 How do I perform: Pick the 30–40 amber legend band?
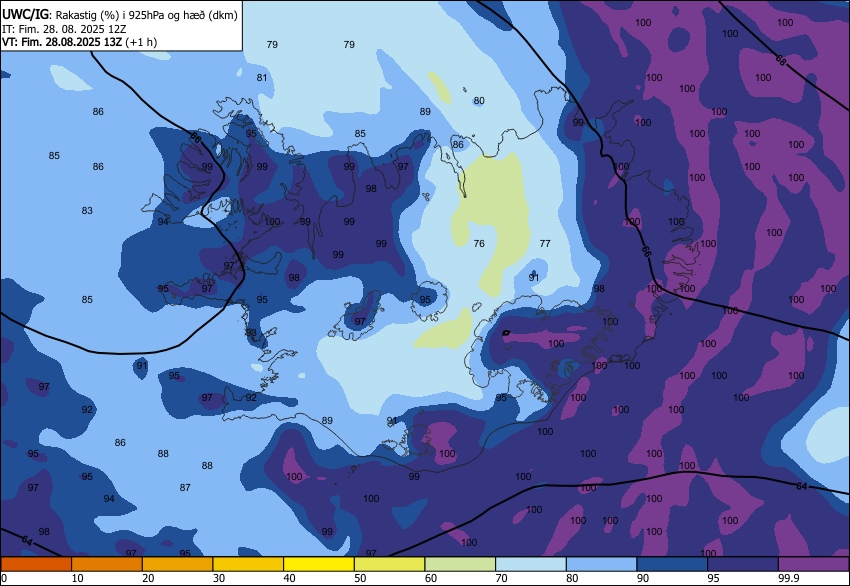248,564
